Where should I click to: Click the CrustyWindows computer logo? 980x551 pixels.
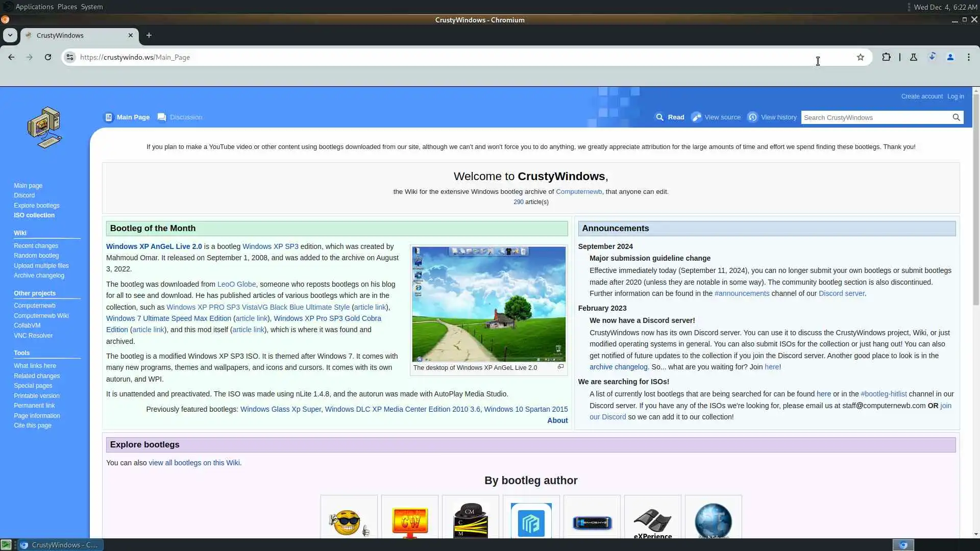(x=45, y=128)
